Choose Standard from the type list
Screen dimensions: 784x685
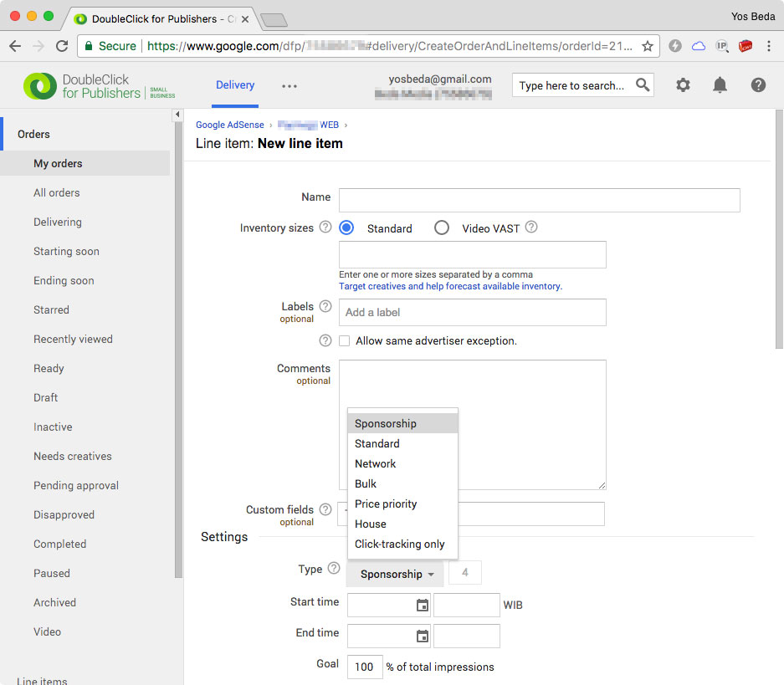coord(402,443)
